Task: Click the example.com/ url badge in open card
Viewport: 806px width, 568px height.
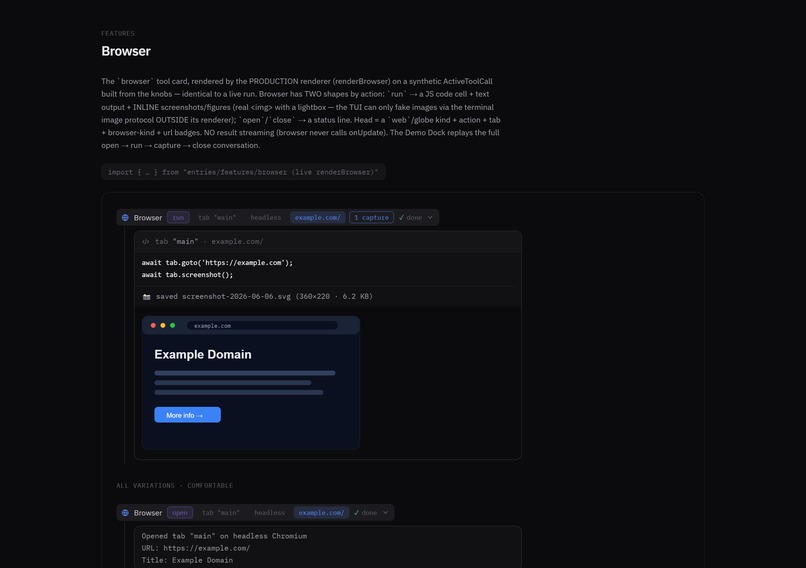Action: (321, 512)
